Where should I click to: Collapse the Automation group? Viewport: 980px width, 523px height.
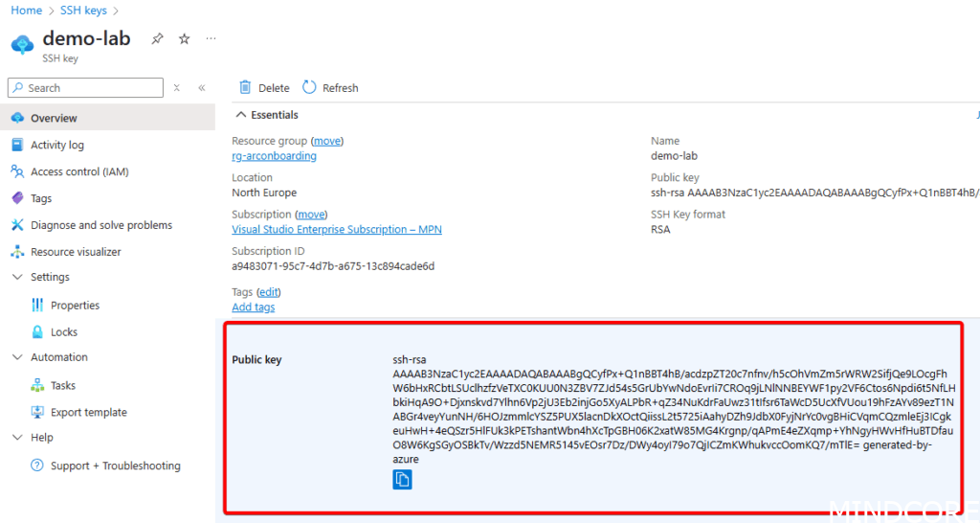[16, 357]
